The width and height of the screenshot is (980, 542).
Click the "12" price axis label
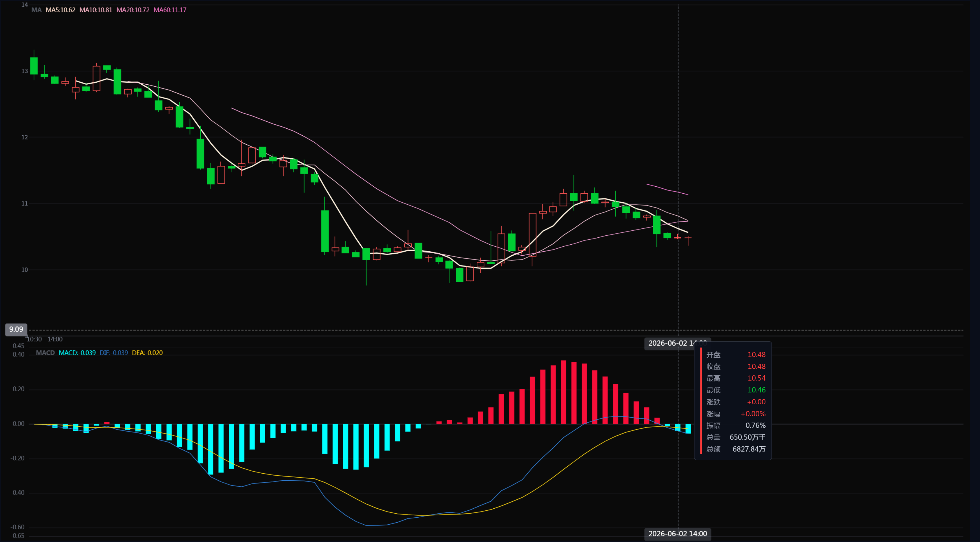click(x=25, y=137)
